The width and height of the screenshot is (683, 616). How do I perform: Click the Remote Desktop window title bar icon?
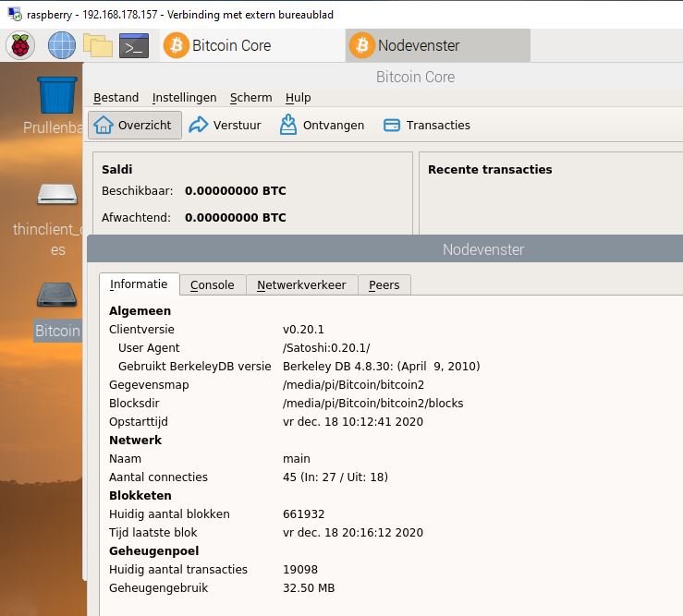15,14
